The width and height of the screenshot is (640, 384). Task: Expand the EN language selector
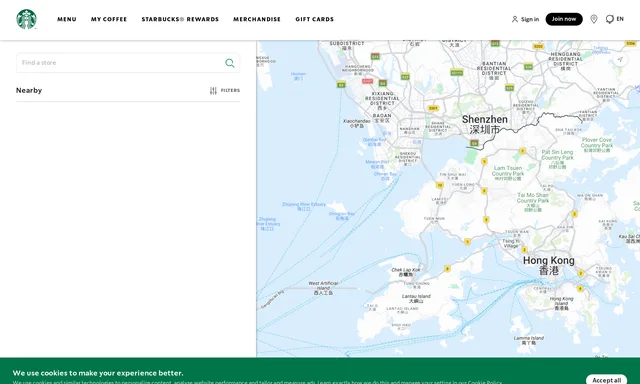pyautogui.click(x=620, y=19)
